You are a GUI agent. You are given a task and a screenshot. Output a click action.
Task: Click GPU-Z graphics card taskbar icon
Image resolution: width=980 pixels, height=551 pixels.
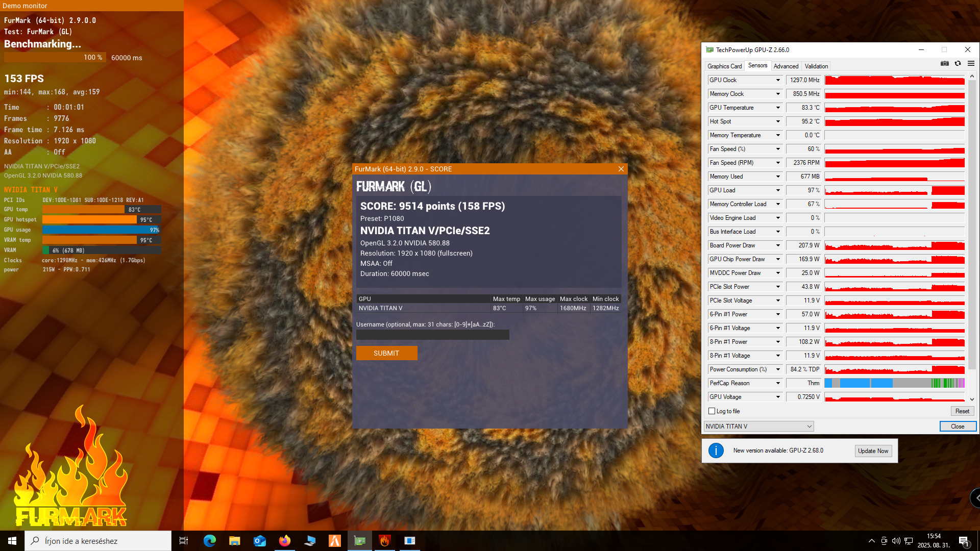click(360, 541)
